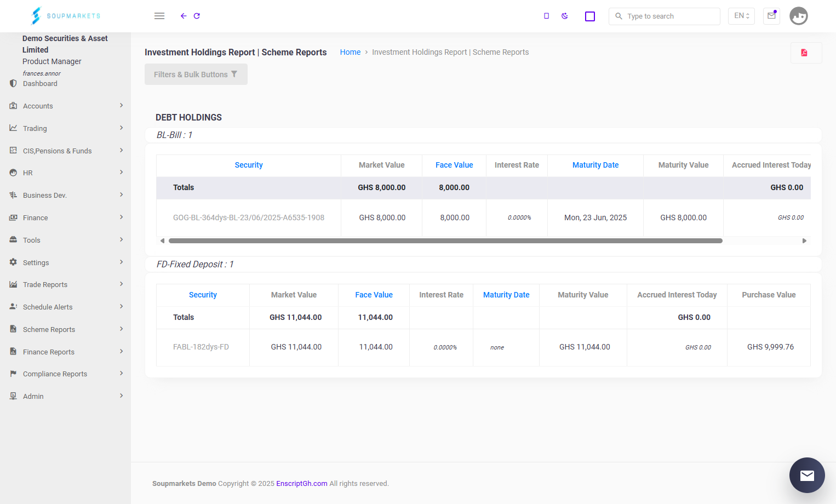
Task: Export report using the PDF icon
Action: pos(805,53)
